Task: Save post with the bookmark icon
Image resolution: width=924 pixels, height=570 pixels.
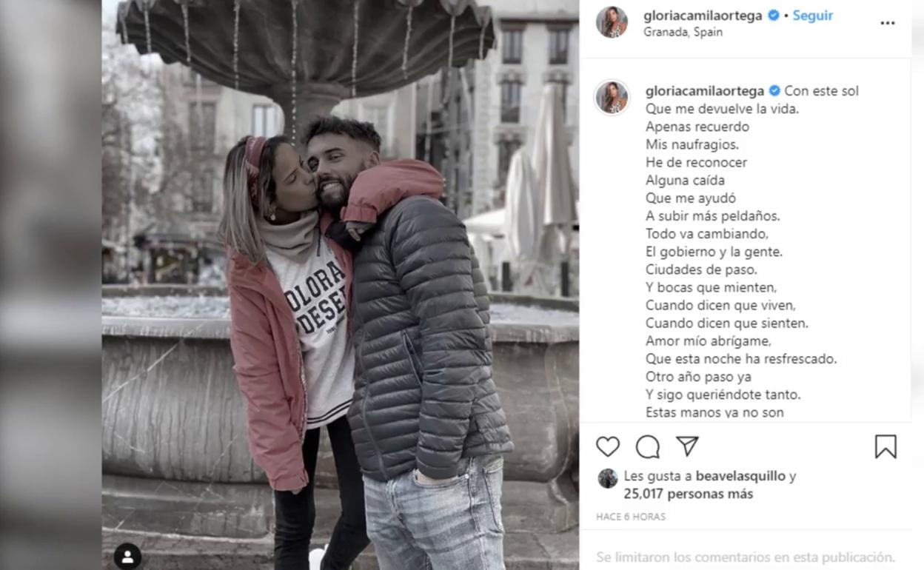Action: pyautogui.click(x=885, y=446)
